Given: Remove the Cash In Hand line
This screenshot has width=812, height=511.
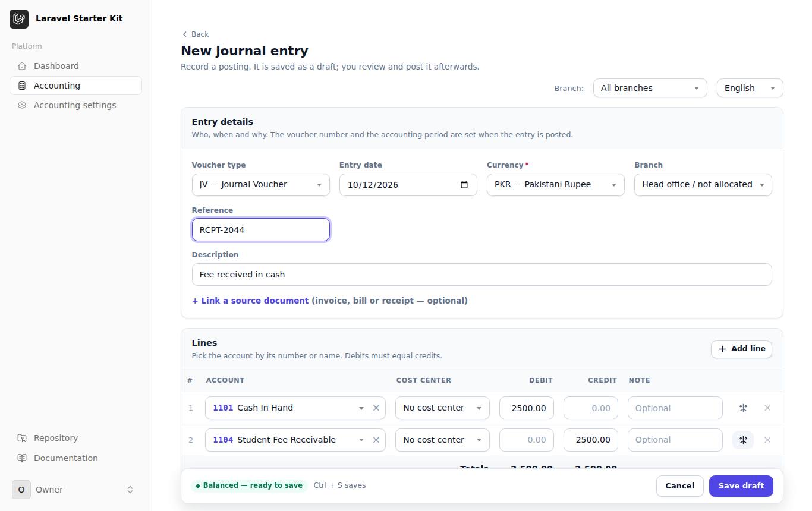Looking at the screenshot, I should (767, 408).
